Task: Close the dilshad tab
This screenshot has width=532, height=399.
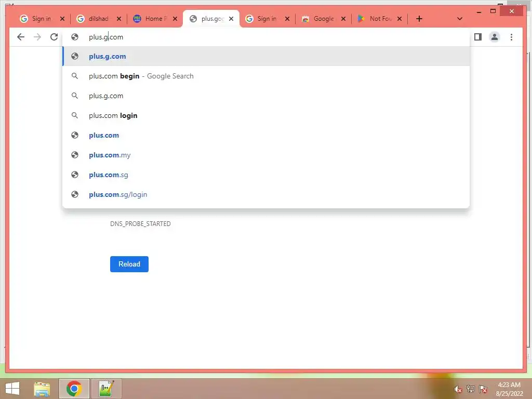Action: (x=119, y=19)
